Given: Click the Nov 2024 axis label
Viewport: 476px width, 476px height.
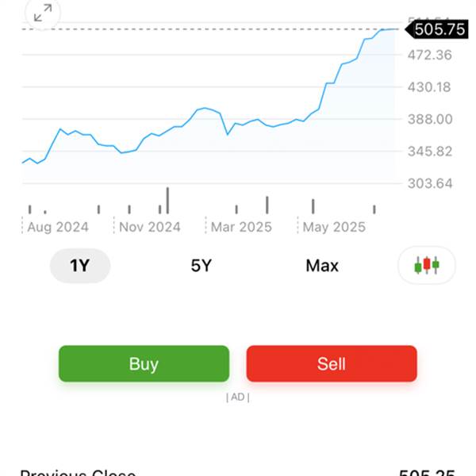Looking at the screenshot, I should click(x=150, y=227).
